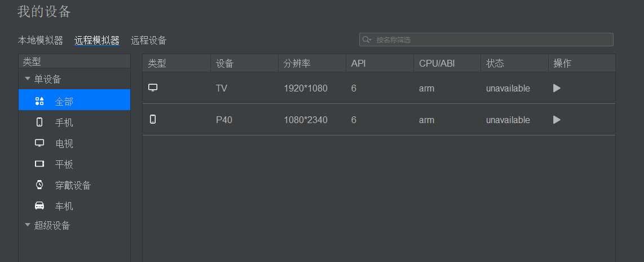Screen dimensions: 644x262
Task: Select the phone icon (手机) in the sidebar
Action: pyautogui.click(x=39, y=122)
